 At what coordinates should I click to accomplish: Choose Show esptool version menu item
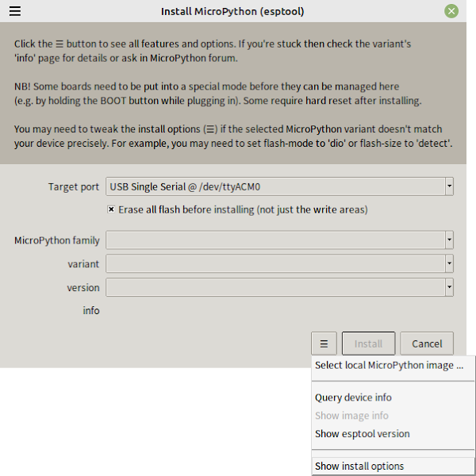pos(393,433)
